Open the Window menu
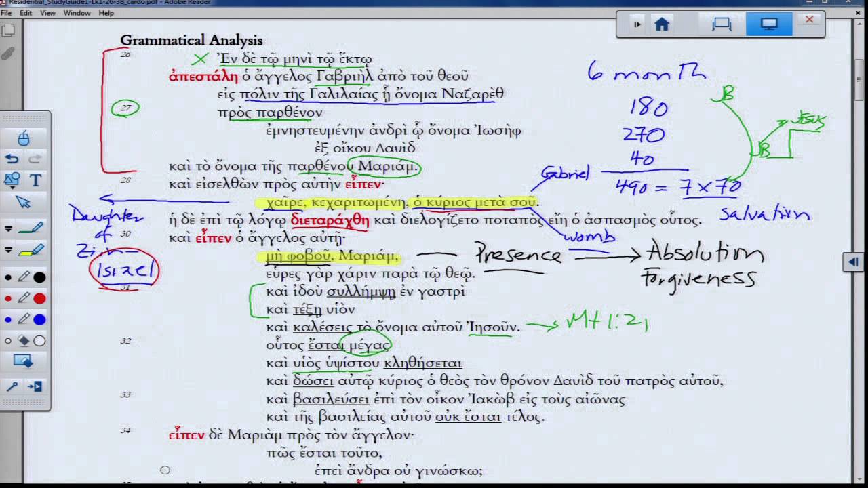 (77, 13)
